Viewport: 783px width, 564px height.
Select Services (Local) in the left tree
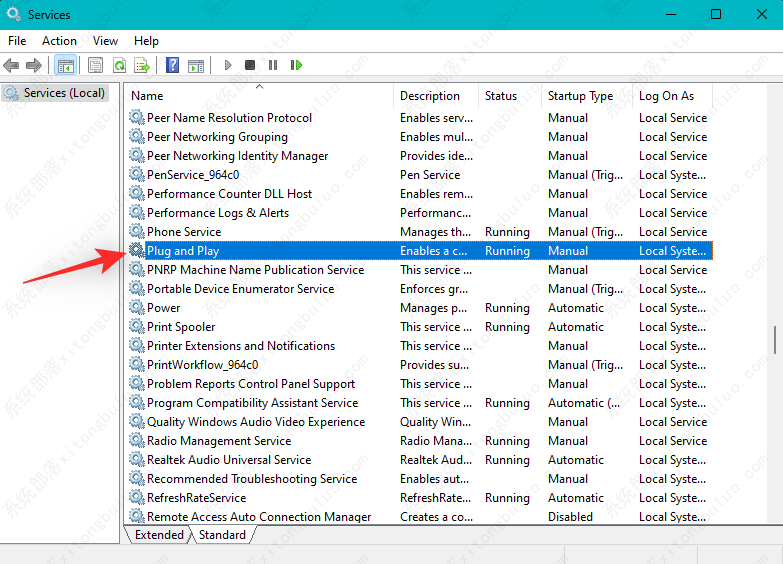(64, 93)
